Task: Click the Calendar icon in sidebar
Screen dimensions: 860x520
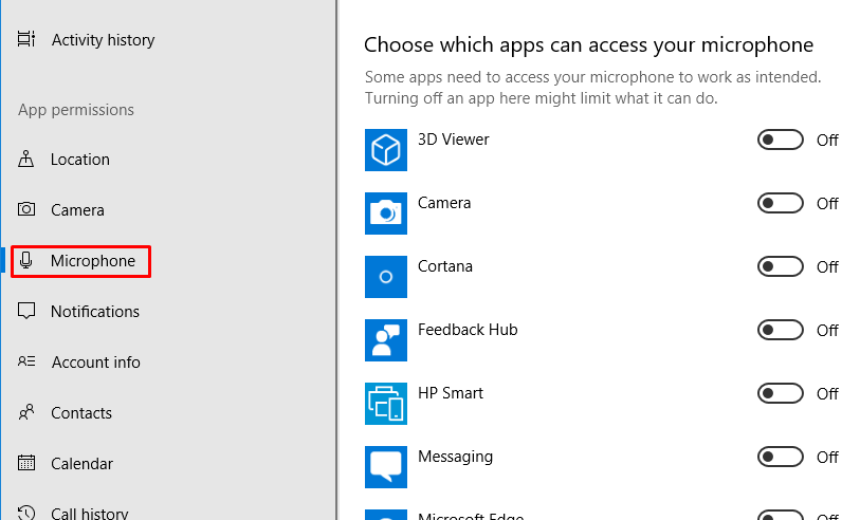Action: pos(26,463)
